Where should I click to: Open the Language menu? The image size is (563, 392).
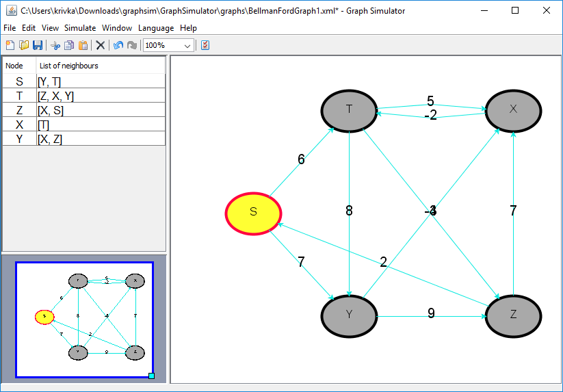click(x=156, y=28)
